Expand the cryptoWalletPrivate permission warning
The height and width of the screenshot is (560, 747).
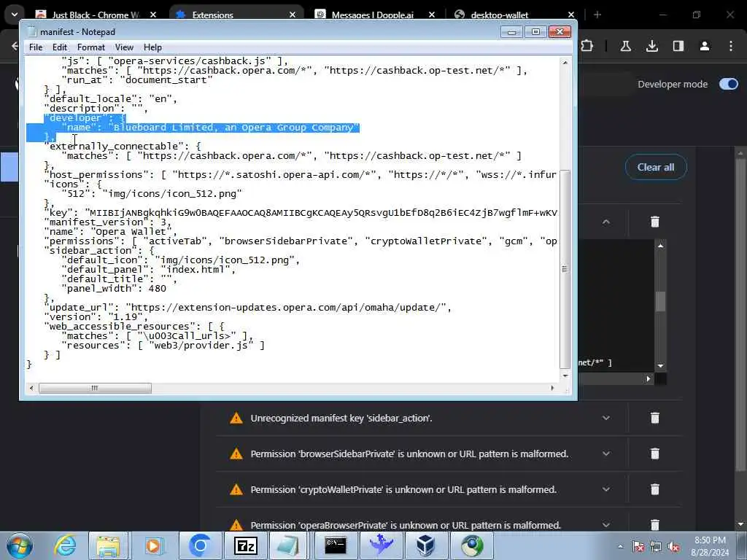coord(606,489)
